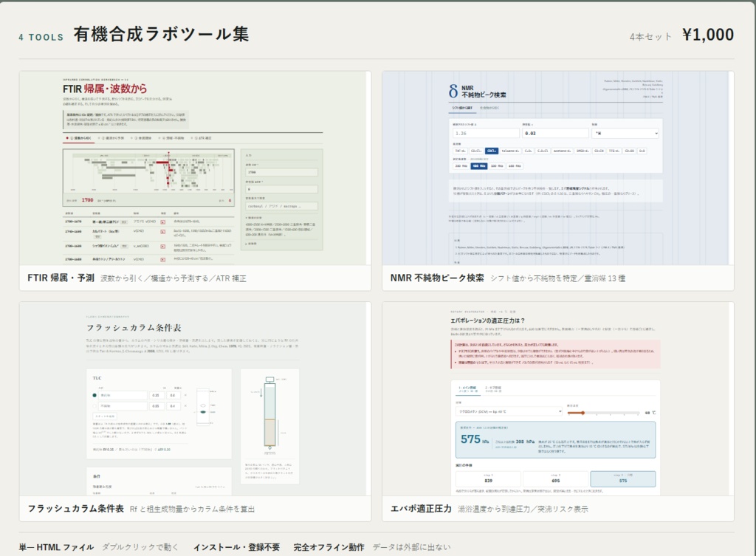The width and height of the screenshot is (756, 556).
Task: Click the データは外部に出ない footer text
Action: [412, 547]
